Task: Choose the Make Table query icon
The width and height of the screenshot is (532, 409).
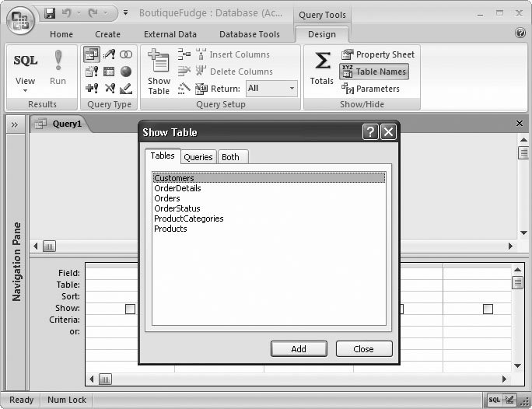Action: coord(109,54)
